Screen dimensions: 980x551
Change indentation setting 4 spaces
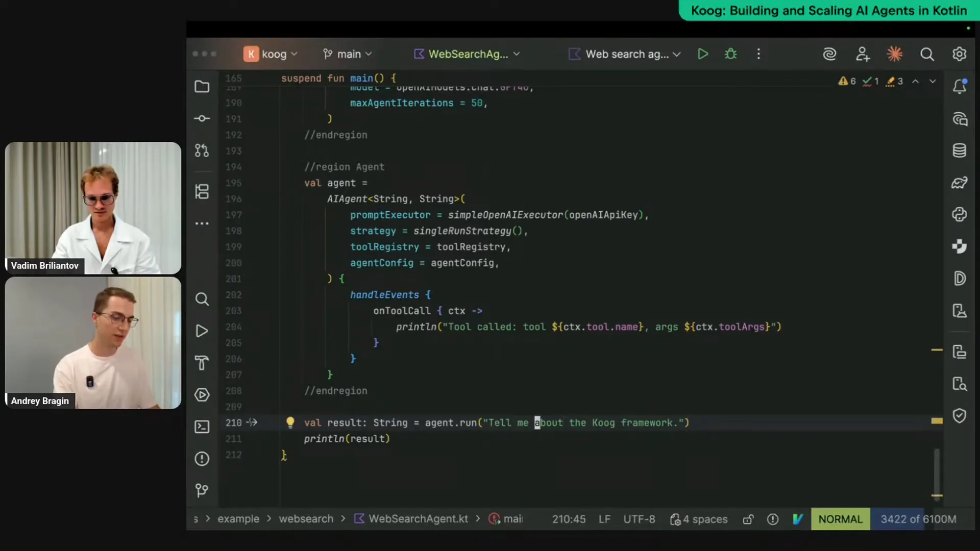[699, 519]
